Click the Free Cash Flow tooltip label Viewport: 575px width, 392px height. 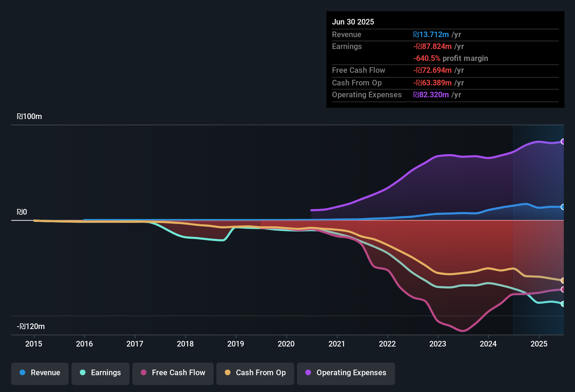(359, 70)
